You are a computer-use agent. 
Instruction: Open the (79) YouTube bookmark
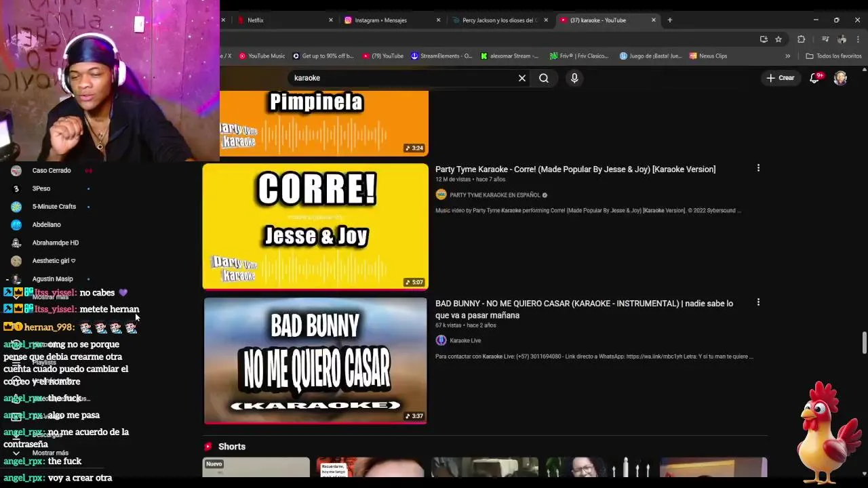(x=383, y=56)
